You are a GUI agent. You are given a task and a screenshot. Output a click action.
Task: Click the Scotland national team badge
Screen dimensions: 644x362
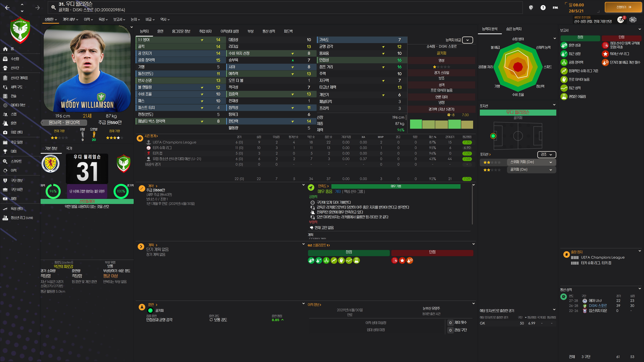click(50, 164)
